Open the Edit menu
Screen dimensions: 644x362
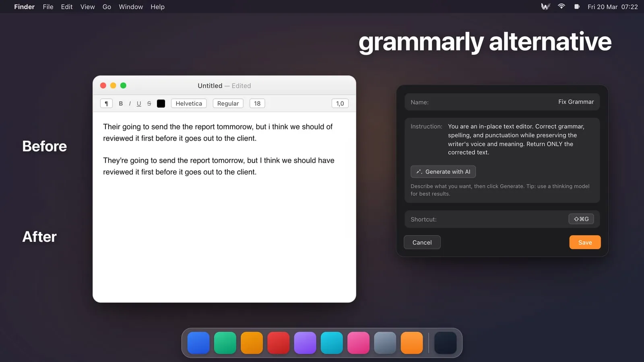(x=67, y=7)
